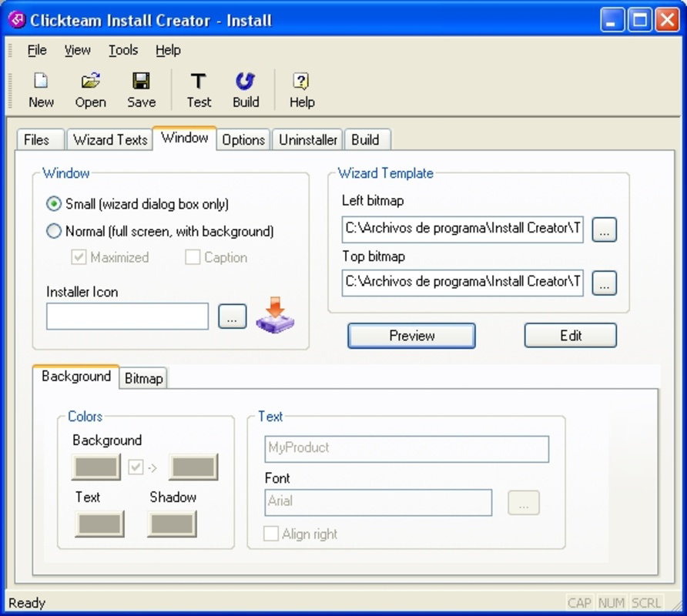Switch to the Uninstaller tab
The width and height of the screenshot is (687, 616).
pos(307,139)
